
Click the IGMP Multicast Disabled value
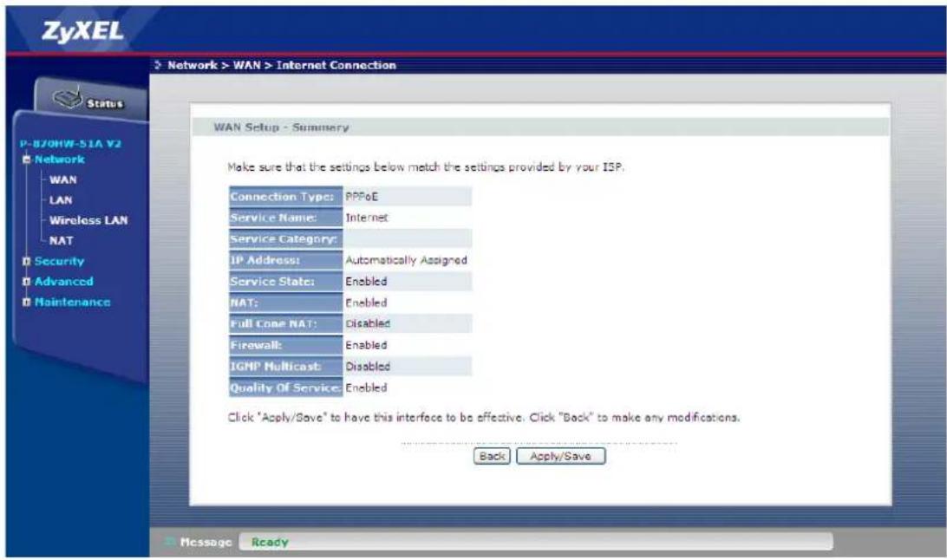(x=368, y=367)
